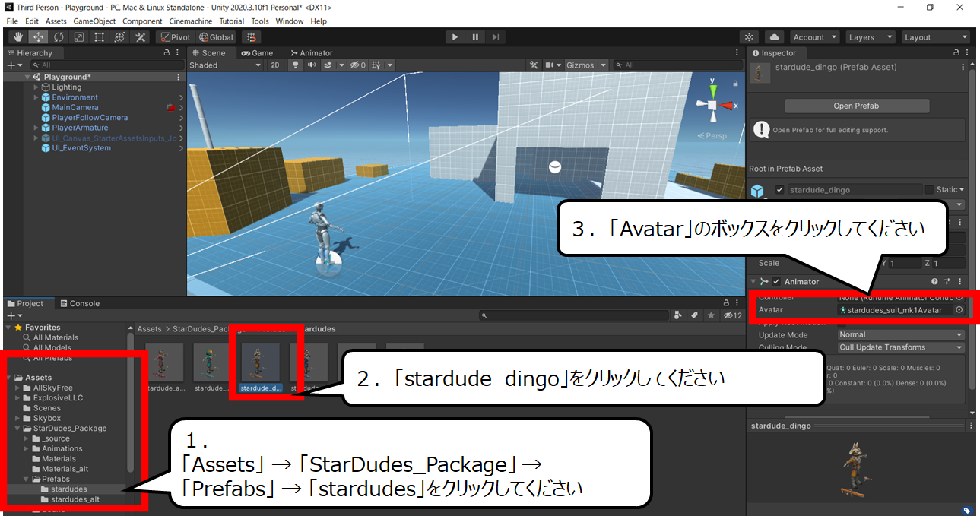Open the Cinemachine menu
The image size is (980, 516).
point(190,21)
